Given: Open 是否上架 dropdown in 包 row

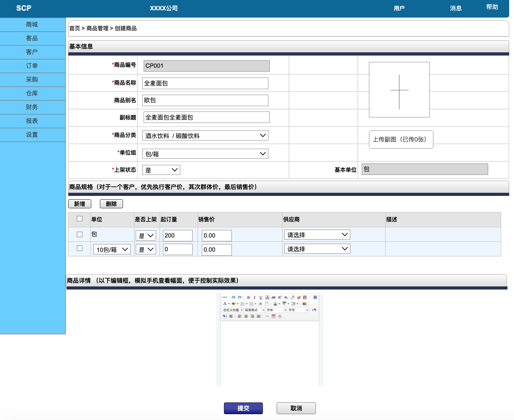Looking at the screenshot, I should [146, 235].
